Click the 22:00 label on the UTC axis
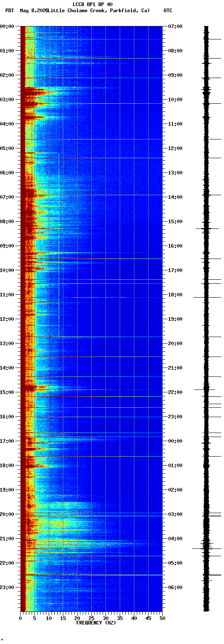 [175, 392]
